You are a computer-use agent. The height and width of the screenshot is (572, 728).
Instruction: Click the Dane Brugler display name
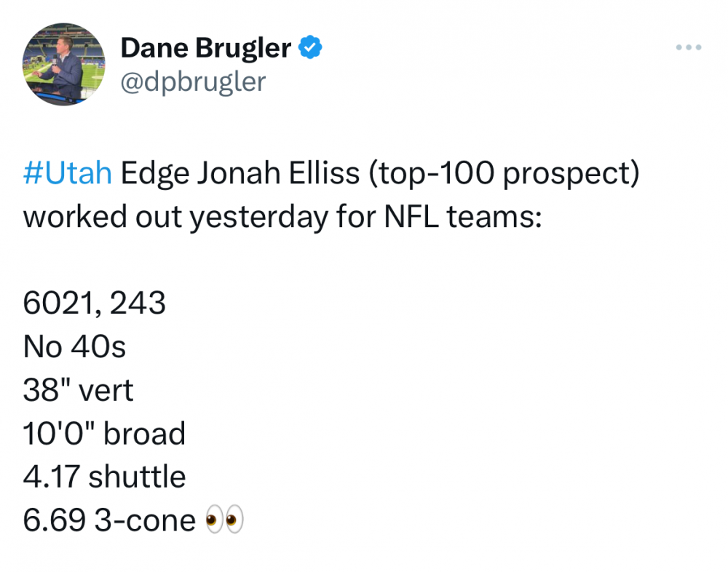206,48
